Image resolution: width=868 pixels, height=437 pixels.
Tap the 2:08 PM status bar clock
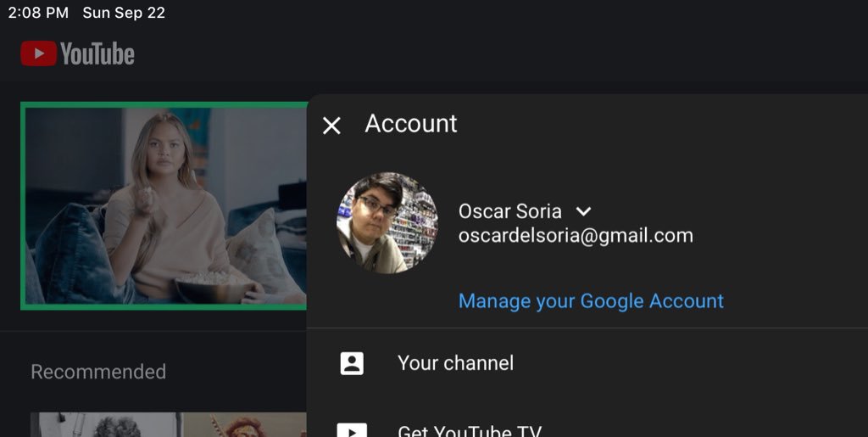pos(38,13)
